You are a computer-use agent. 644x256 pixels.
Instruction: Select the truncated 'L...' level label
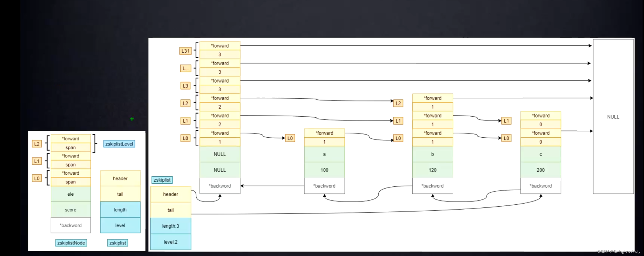coord(185,68)
